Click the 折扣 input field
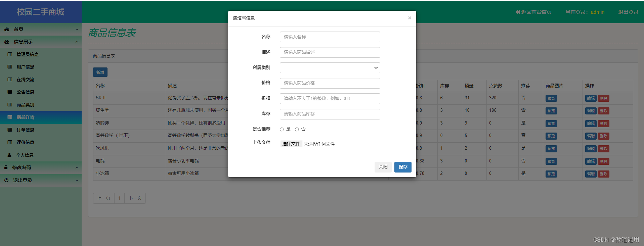Viewport: 644px width, 246px height. pos(330,99)
